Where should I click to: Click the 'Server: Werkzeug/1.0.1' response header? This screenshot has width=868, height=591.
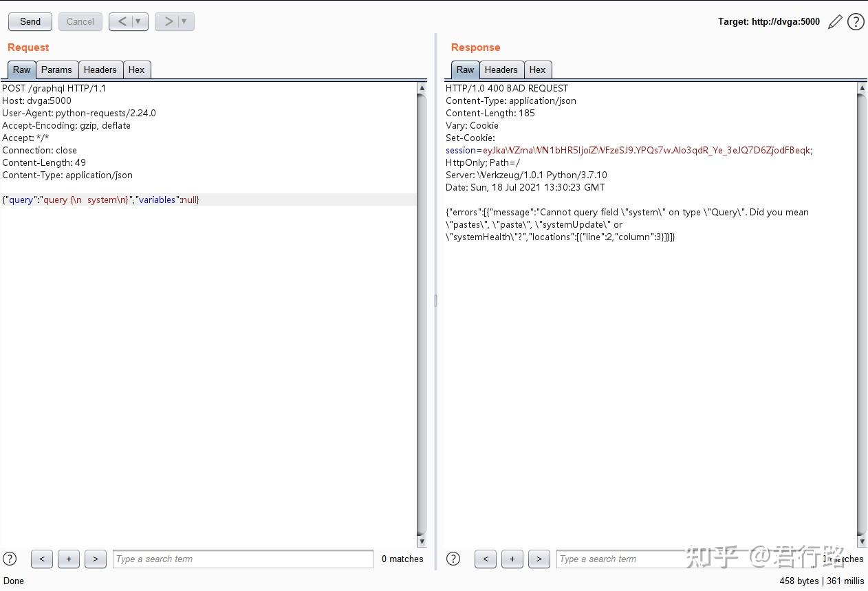[526, 175]
